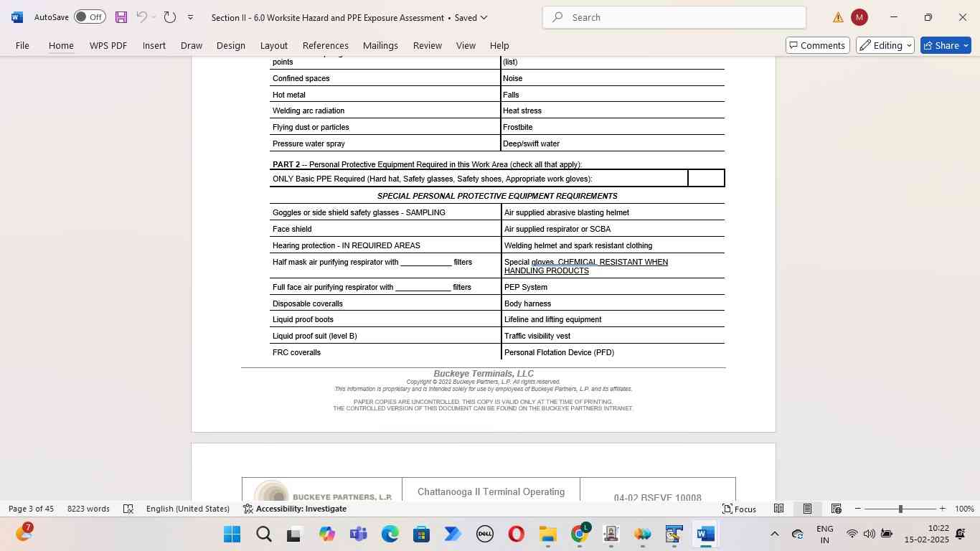Open Microsoft Teams from the taskbar
Image resolution: width=980 pixels, height=551 pixels.
358,534
